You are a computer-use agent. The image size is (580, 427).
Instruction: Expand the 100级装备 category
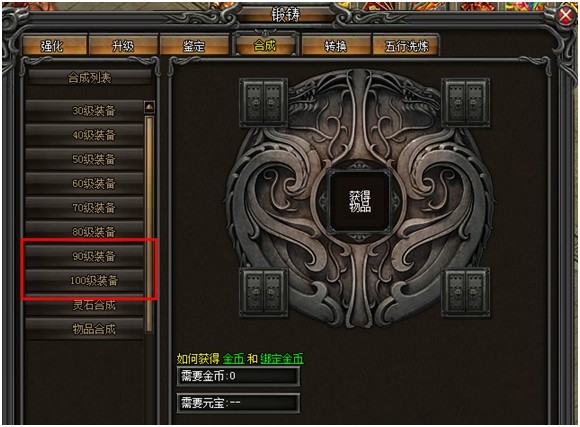pyautogui.click(x=85, y=280)
